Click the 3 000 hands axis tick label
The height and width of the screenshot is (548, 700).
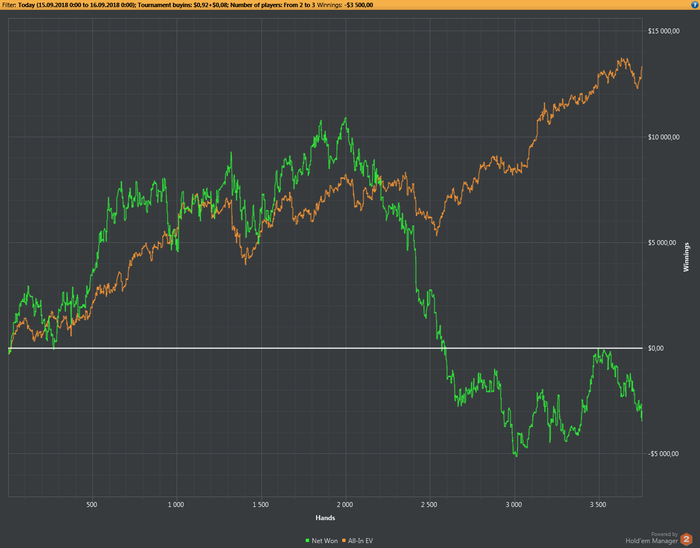(x=514, y=505)
